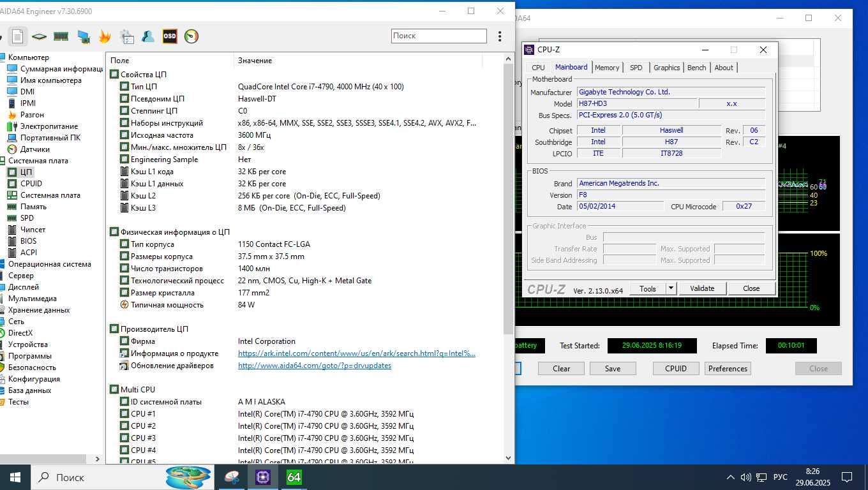Select the ACPI tree item
The height and width of the screenshot is (490, 868).
[x=29, y=253]
